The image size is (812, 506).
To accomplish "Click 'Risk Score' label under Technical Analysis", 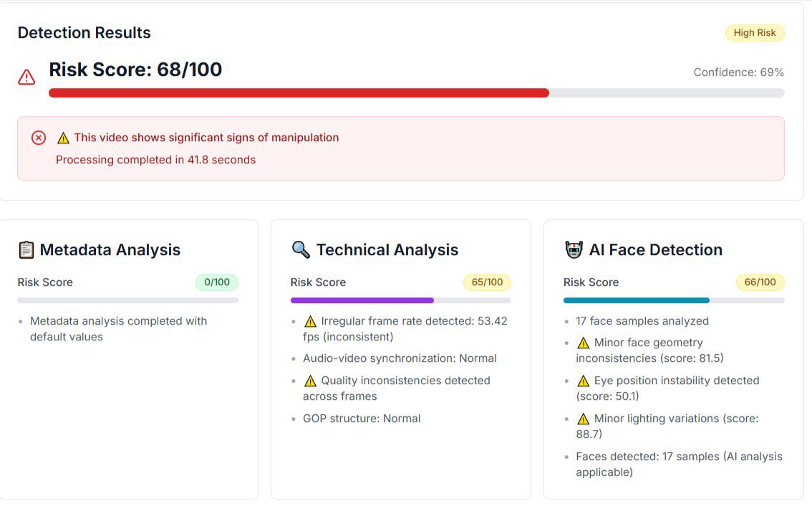I will 318,282.
